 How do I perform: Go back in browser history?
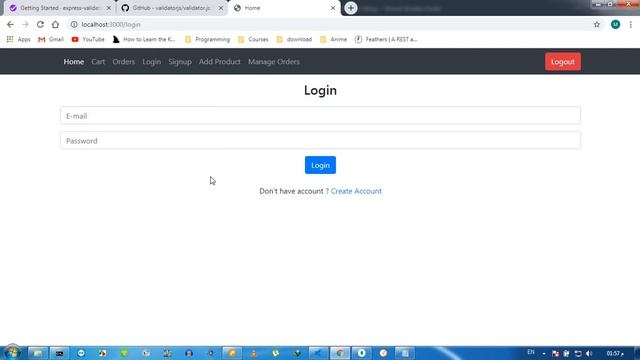click(10, 24)
